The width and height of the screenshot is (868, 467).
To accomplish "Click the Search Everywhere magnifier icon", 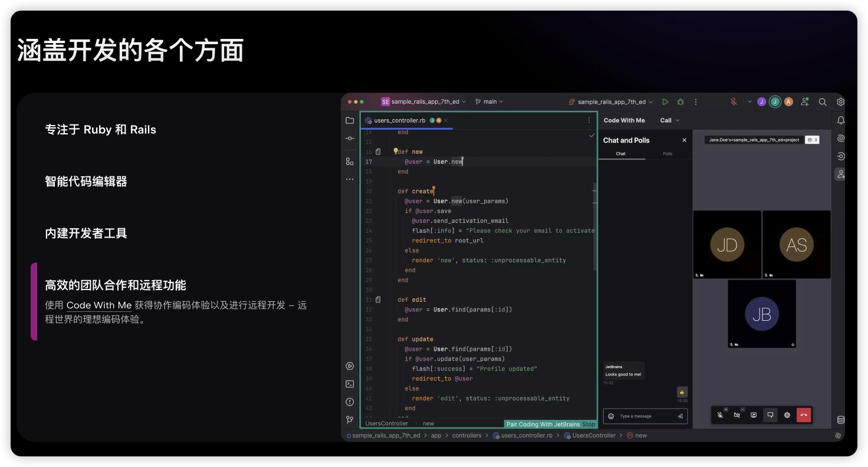I will (x=822, y=102).
